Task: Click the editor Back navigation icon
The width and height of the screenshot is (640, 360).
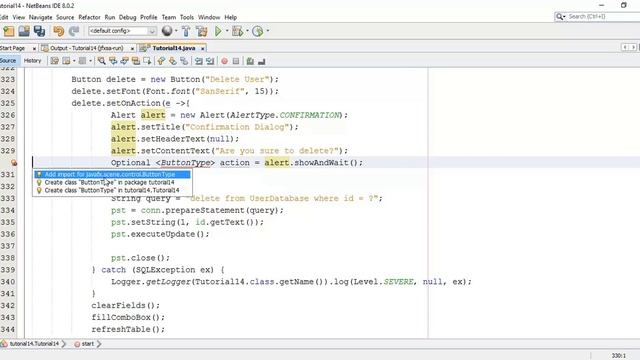Action: click(66, 61)
